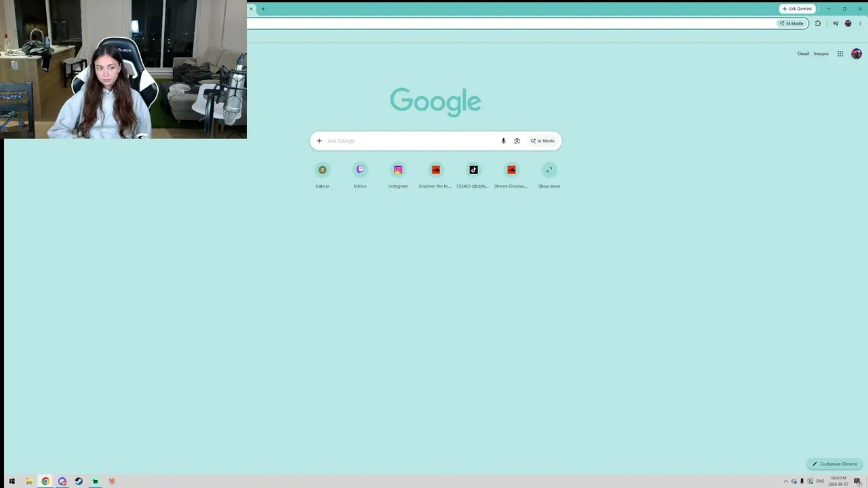Open the Chrome profile avatar in the toolbar

pyautogui.click(x=848, y=24)
